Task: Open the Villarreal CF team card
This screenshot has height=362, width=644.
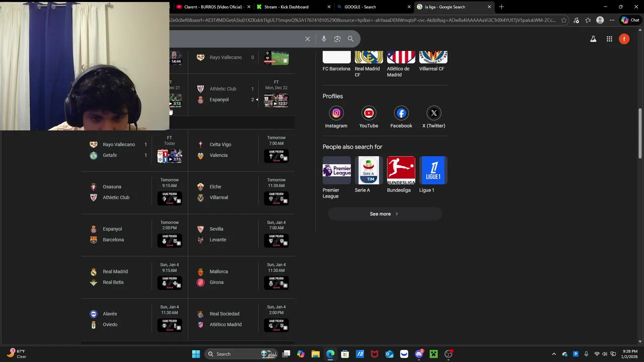Action: [433, 61]
